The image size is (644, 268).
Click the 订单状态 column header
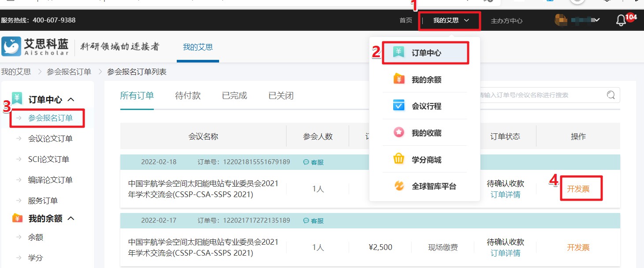(x=505, y=136)
